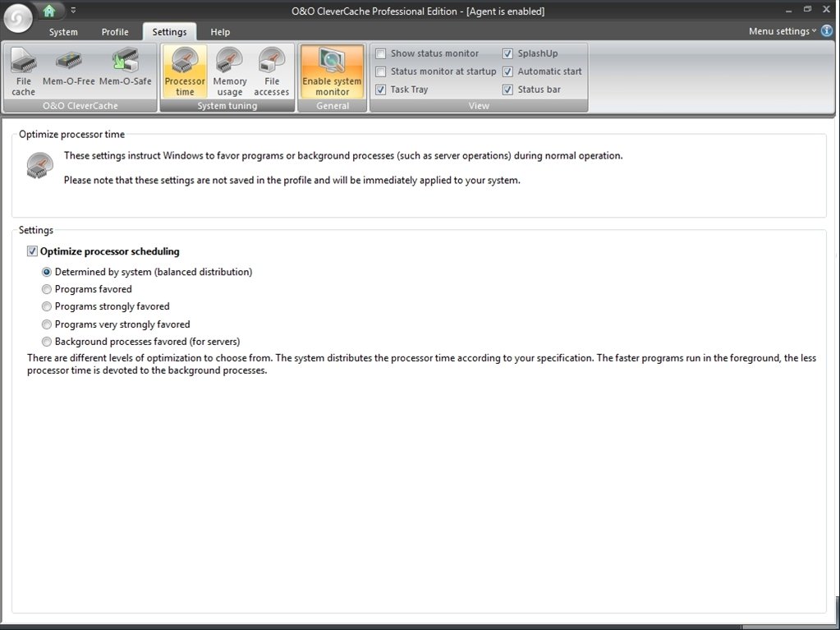Screen dimensions: 840x630
Task: Toggle Optimize processor scheduling checkbox
Action: 32,251
